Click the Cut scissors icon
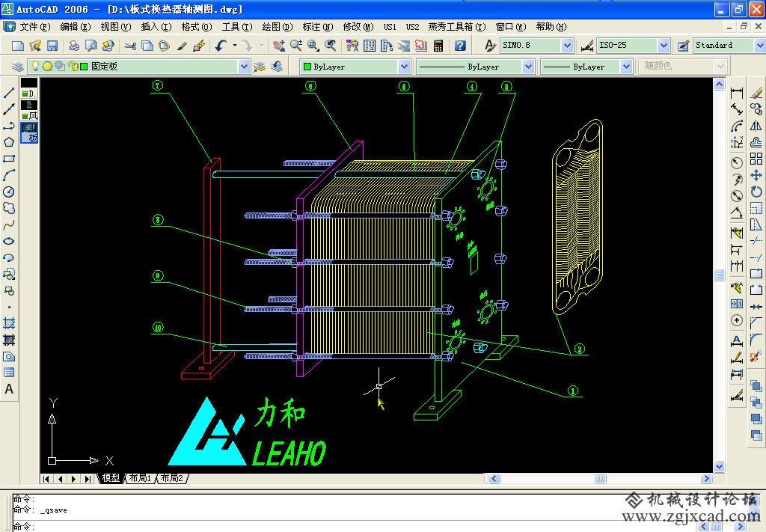The image size is (766, 532). (x=130, y=46)
